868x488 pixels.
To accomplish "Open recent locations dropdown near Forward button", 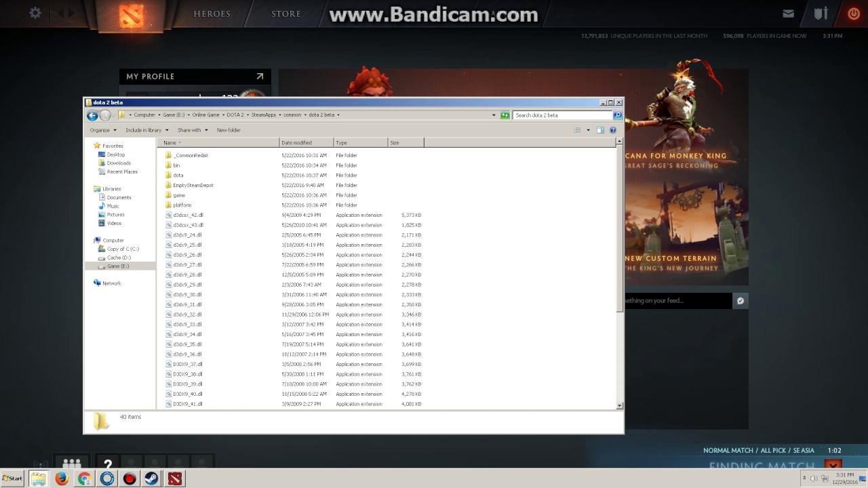I will (x=113, y=115).
